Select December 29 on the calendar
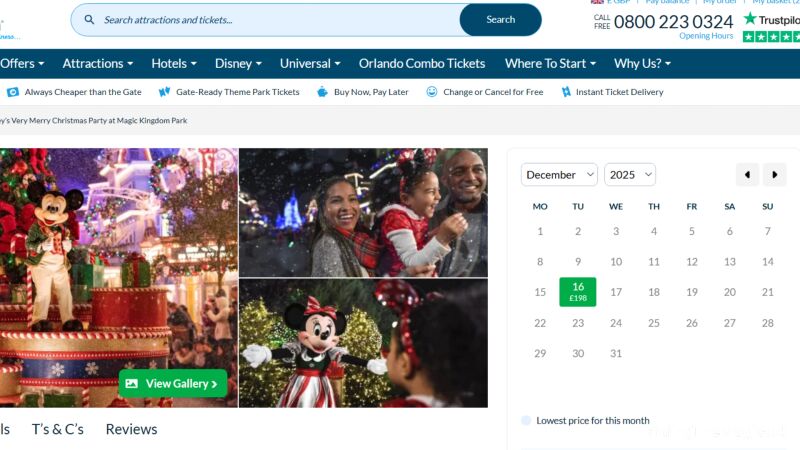This screenshot has height=450, width=800. point(540,353)
